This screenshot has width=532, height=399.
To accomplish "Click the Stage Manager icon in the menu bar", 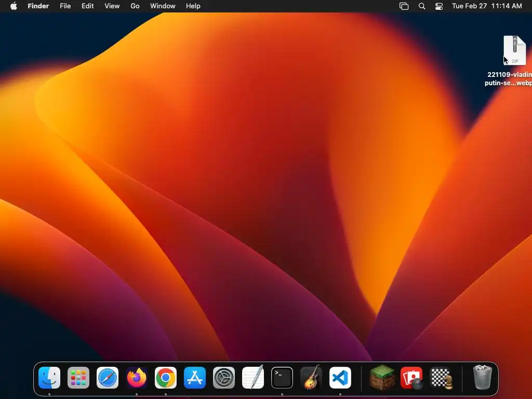I will pos(404,6).
